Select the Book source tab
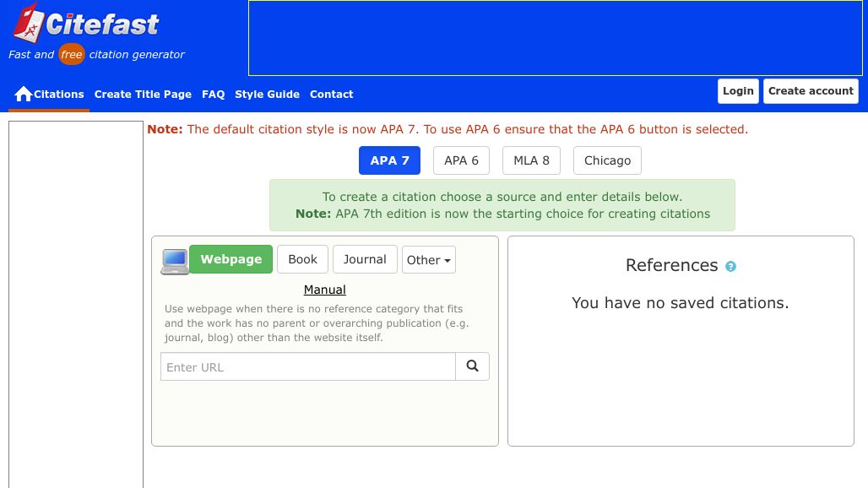This screenshot has height=488, width=868. (303, 259)
